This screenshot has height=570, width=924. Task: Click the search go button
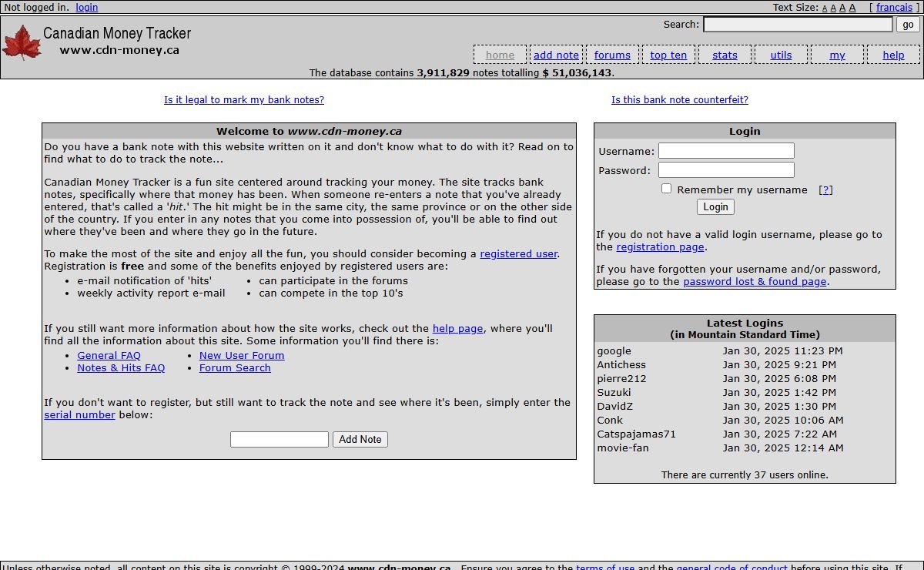(908, 25)
